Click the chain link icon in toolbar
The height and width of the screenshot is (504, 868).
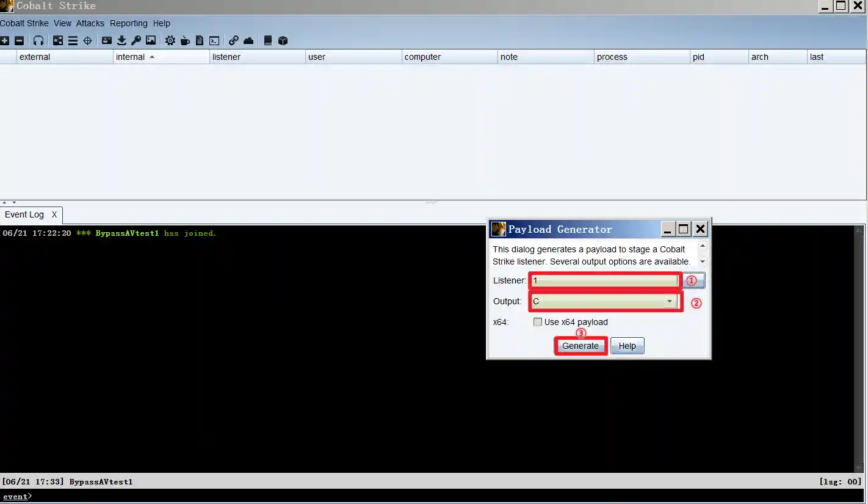pyautogui.click(x=234, y=41)
